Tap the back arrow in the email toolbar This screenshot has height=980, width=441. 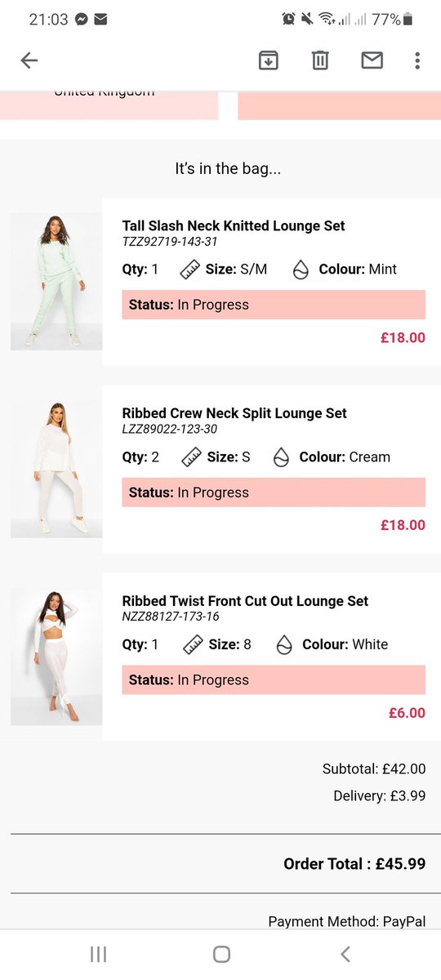[29, 60]
